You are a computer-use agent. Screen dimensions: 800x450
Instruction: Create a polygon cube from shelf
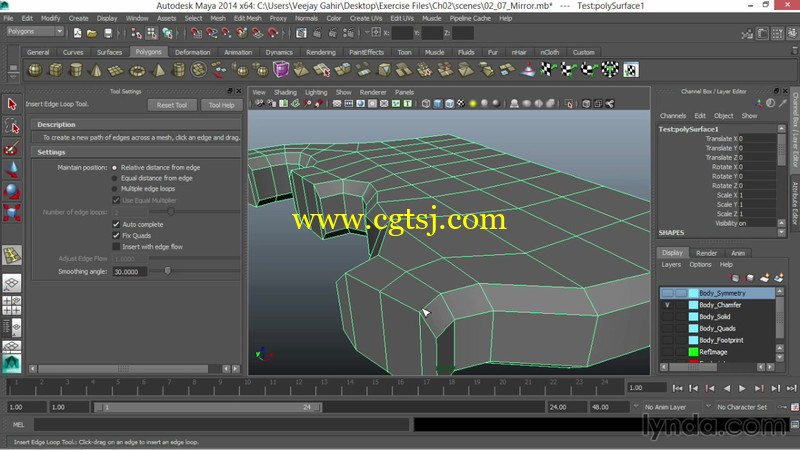[x=55, y=69]
